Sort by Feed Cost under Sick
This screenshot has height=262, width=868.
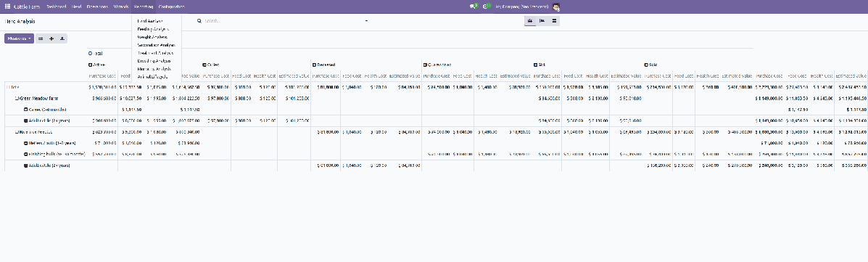pyautogui.click(x=573, y=76)
